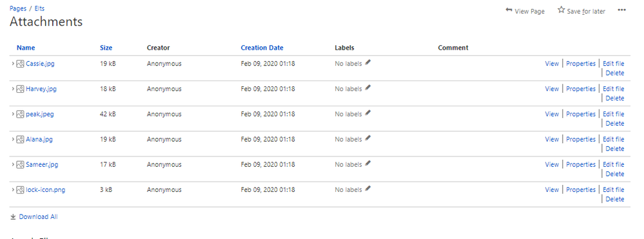The width and height of the screenshot is (644, 239).
Task: Expand the lock-icon.png row chevron
Action: (x=13, y=190)
